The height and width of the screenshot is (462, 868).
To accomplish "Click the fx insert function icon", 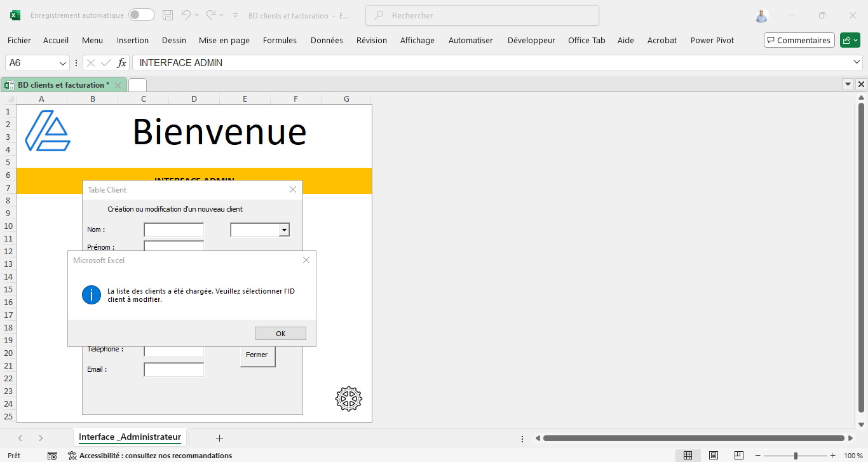I will pyautogui.click(x=122, y=63).
